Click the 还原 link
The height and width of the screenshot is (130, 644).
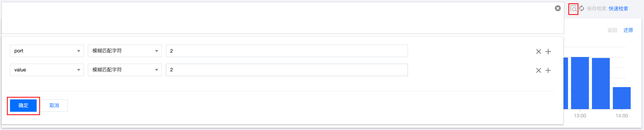pyautogui.click(x=628, y=30)
